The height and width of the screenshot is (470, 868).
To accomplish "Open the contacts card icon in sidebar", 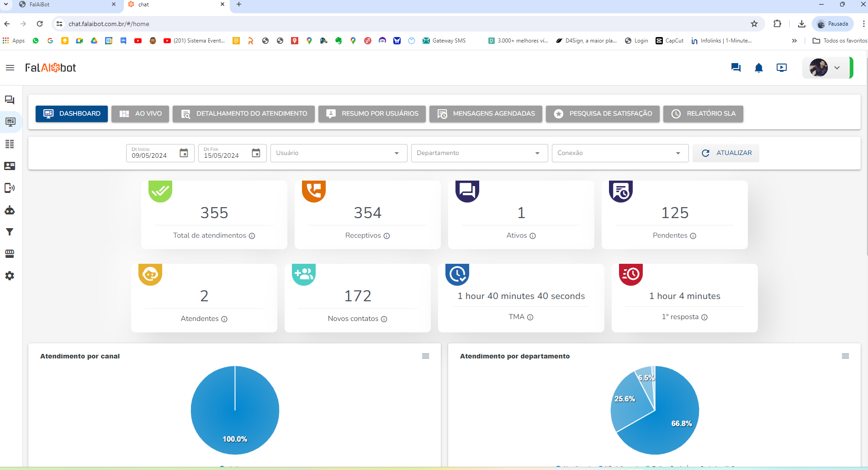I will click(10, 166).
